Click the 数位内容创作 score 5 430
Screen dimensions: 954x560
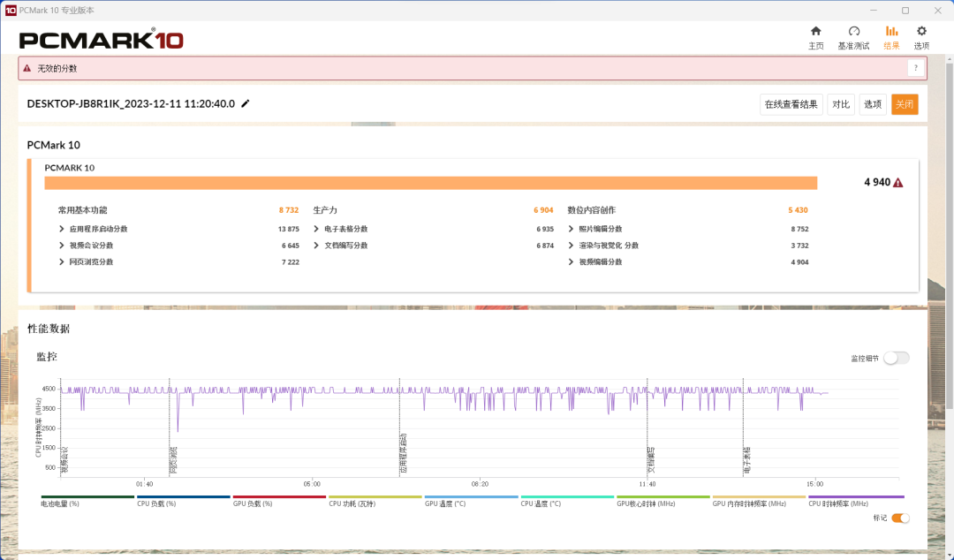pos(799,210)
